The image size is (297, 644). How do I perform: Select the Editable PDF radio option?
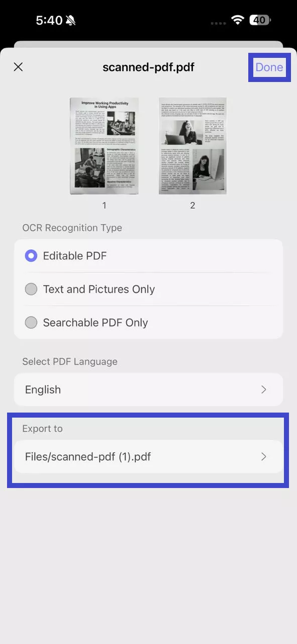pyautogui.click(x=31, y=256)
